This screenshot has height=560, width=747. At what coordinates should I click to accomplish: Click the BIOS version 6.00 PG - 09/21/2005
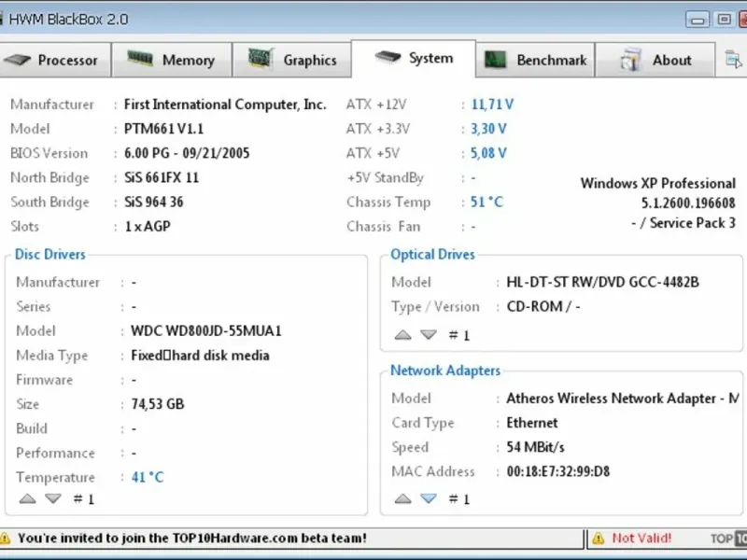(x=187, y=153)
